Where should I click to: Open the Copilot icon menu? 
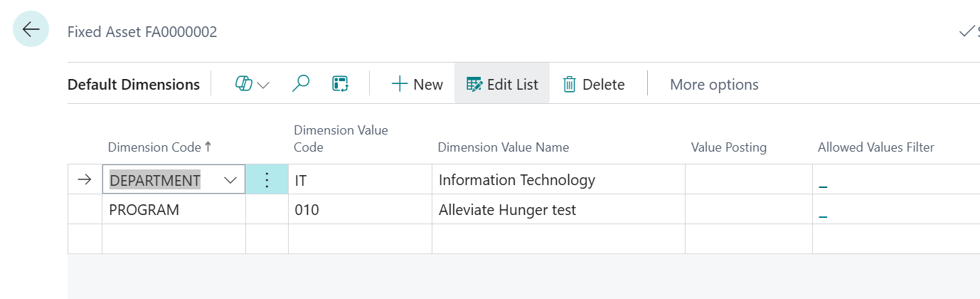tap(245, 84)
